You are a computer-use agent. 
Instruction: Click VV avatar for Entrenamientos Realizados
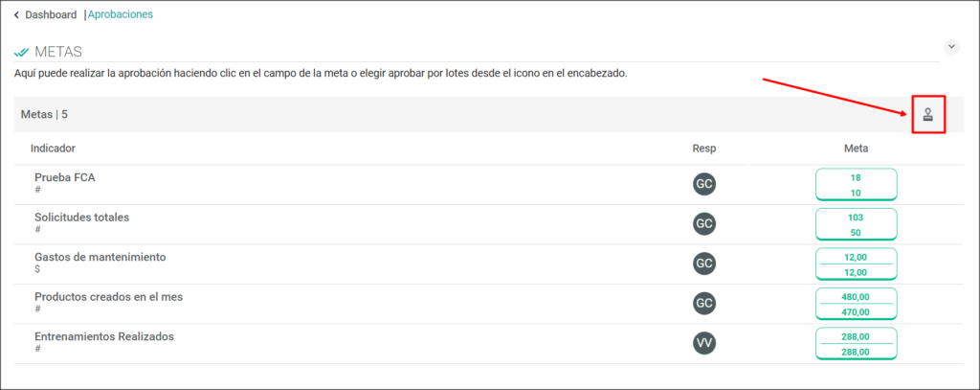(704, 343)
